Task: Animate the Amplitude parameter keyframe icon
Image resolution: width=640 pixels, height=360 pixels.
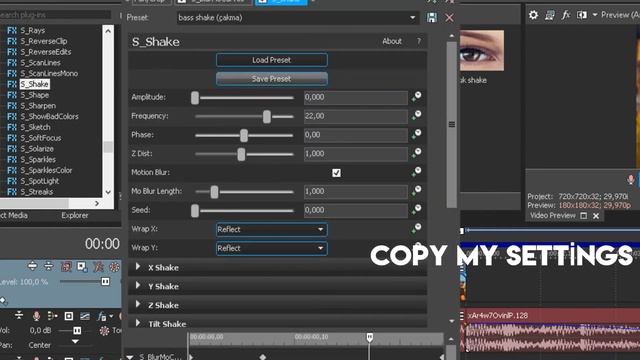Action: [416, 97]
